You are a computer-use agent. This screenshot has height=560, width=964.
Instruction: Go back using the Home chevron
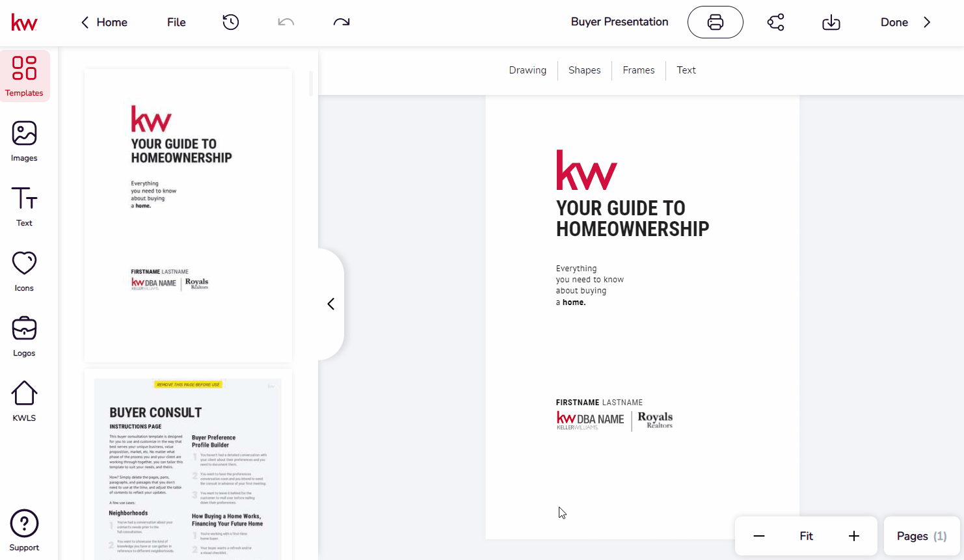85,22
